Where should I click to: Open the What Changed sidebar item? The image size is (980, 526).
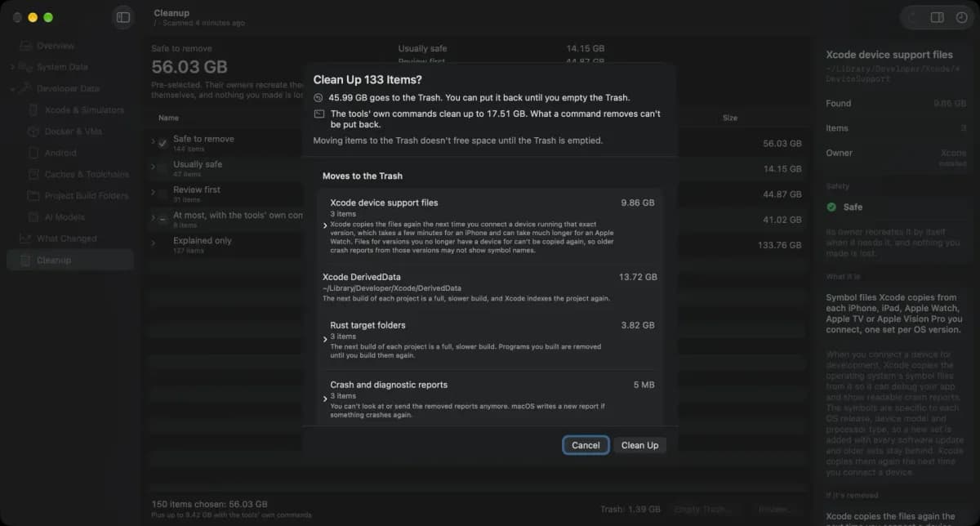click(69, 238)
